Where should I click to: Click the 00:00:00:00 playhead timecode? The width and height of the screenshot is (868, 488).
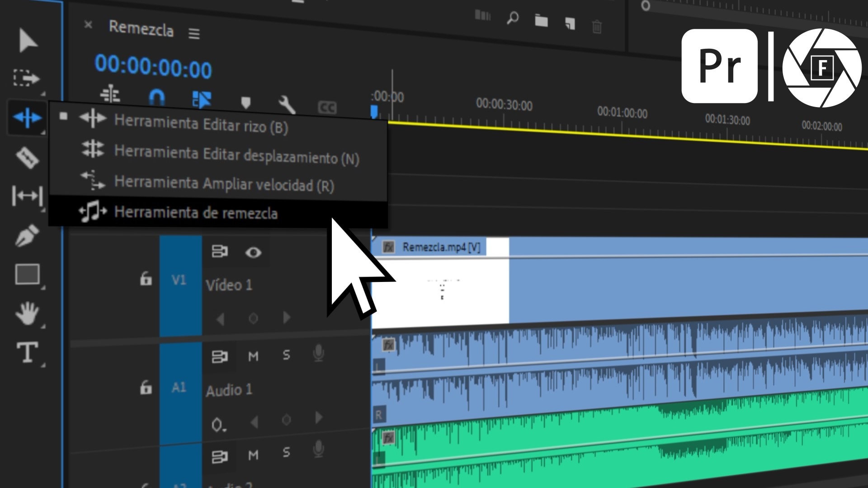coord(153,67)
